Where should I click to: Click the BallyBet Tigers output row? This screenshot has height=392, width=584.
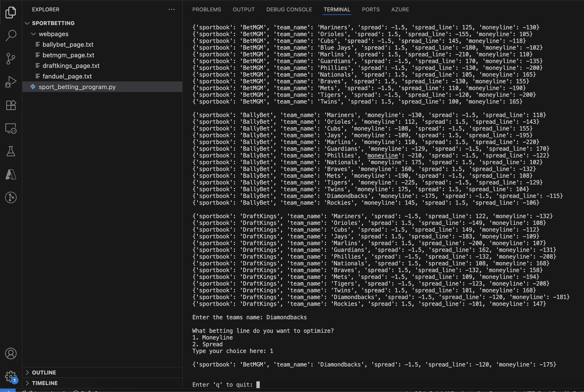[x=367, y=182]
